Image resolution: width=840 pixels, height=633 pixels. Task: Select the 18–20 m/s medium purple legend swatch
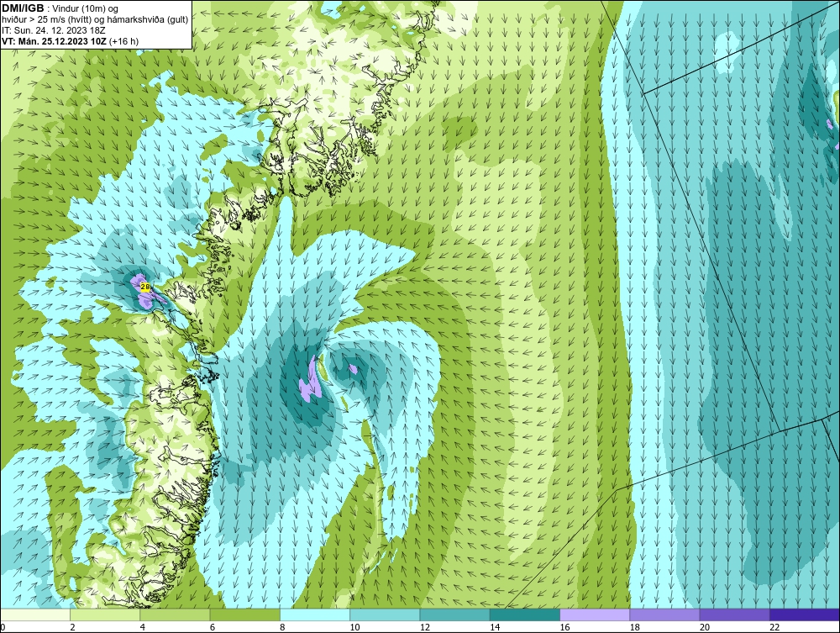[664, 615]
